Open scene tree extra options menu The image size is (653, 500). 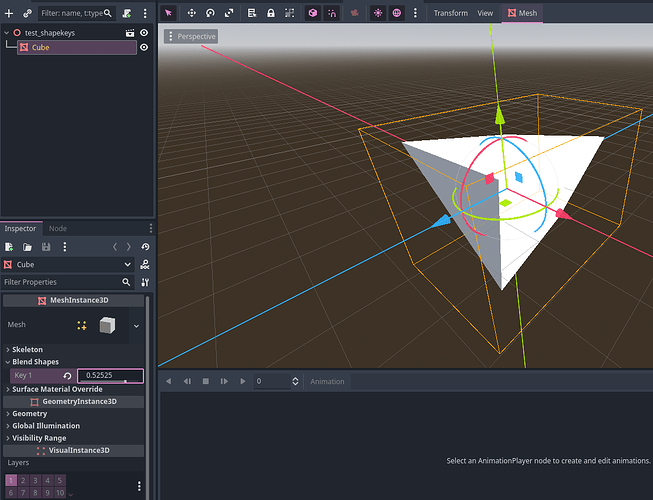[145, 13]
